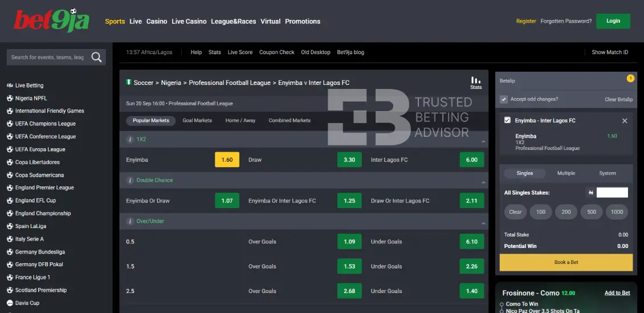Click ball icon beside Spain LaLiga
This screenshot has width=644, height=313.
click(10, 226)
